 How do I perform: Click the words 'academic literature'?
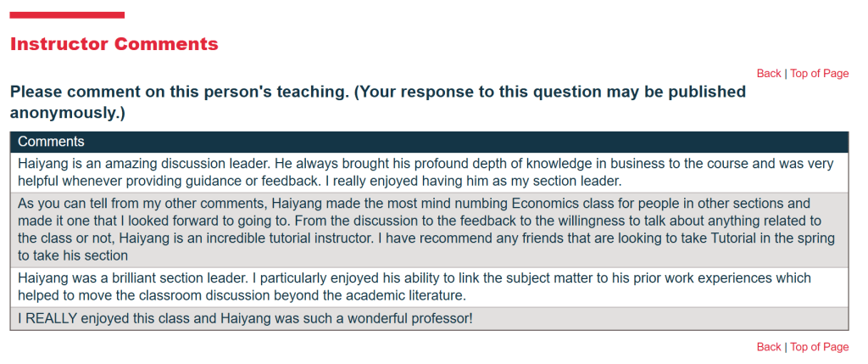pos(407,296)
